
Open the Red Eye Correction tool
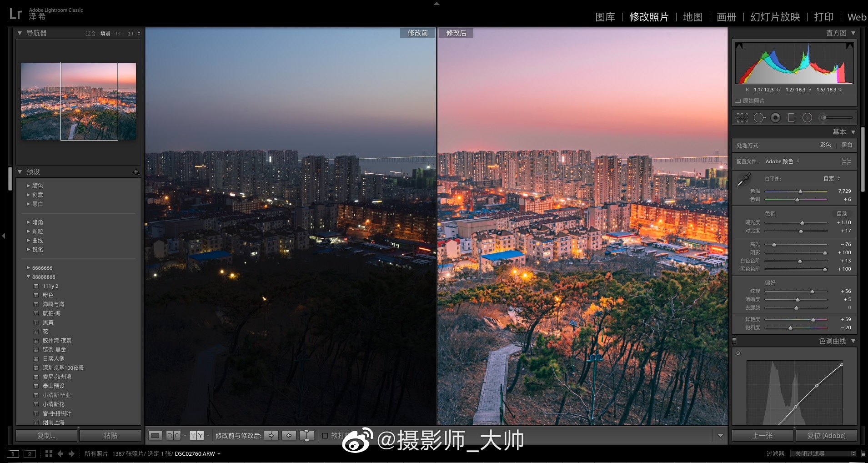click(776, 118)
